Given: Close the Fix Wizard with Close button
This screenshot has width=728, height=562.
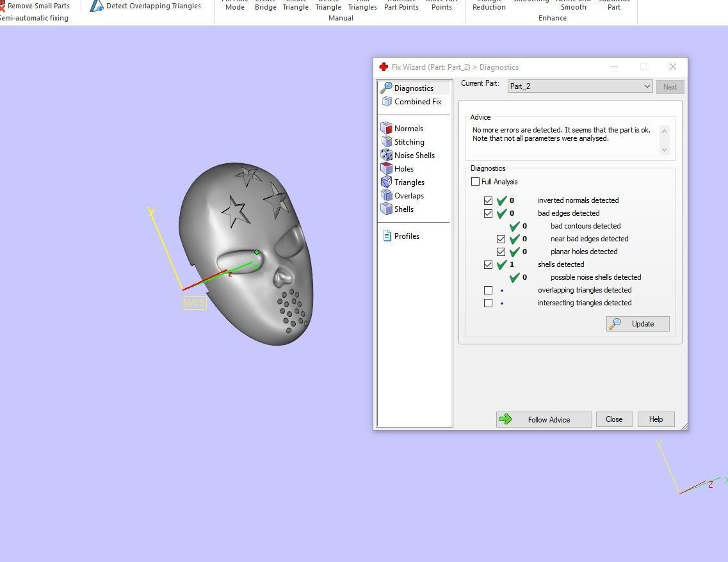Looking at the screenshot, I should pyautogui.click(x=614, y=419).
